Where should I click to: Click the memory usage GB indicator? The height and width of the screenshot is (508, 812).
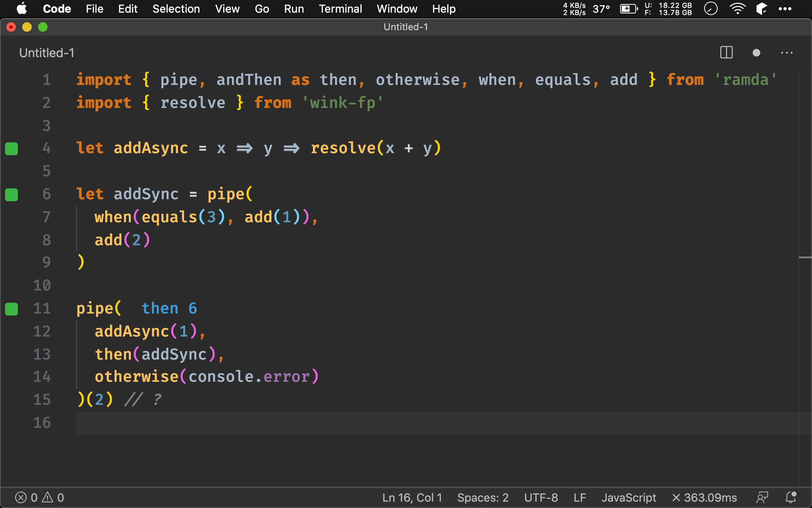coord(668,9)
